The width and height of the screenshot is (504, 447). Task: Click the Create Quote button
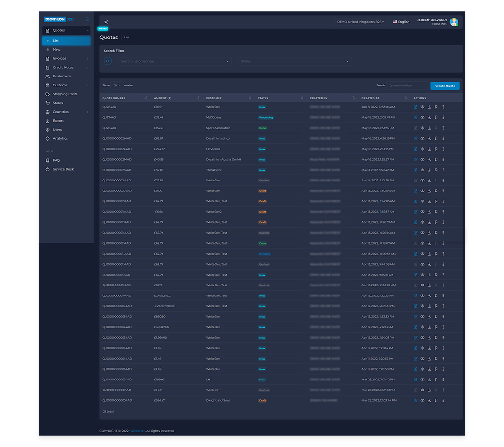tap(445, 86)
